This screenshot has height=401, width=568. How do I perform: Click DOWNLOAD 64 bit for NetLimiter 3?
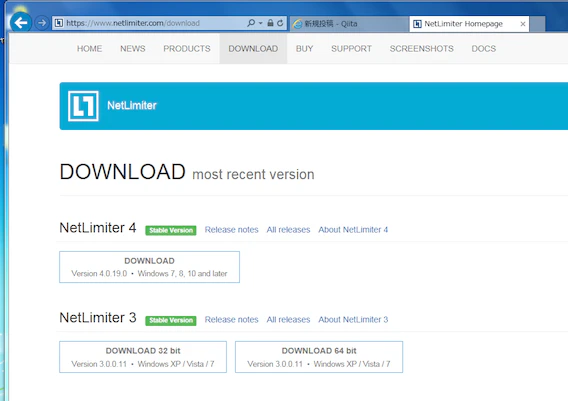tap(319, 357)
